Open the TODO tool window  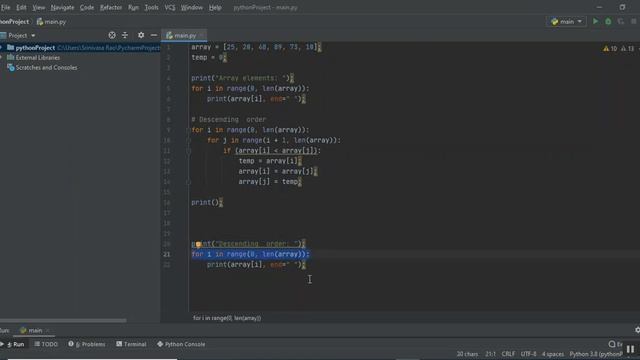point(46,344)
